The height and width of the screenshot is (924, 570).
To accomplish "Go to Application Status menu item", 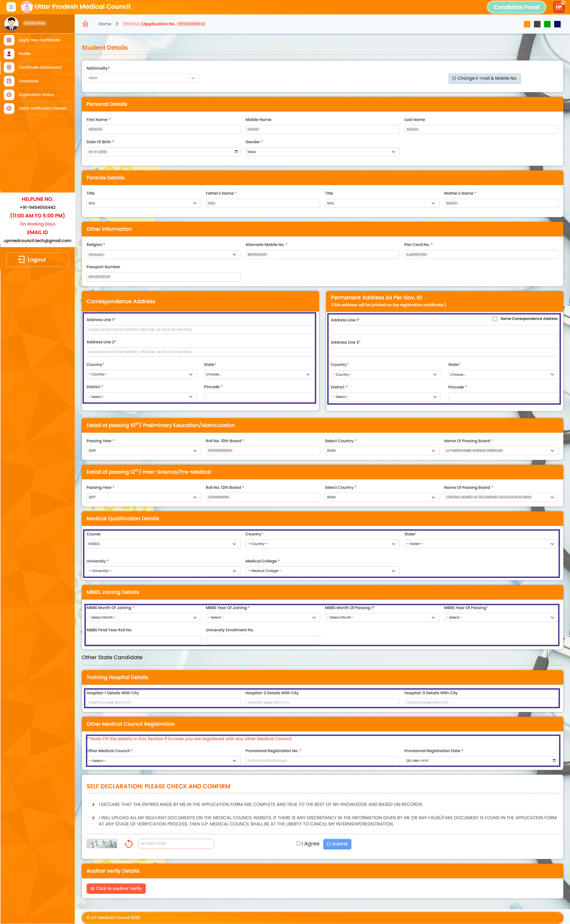I will click(36, 94).
